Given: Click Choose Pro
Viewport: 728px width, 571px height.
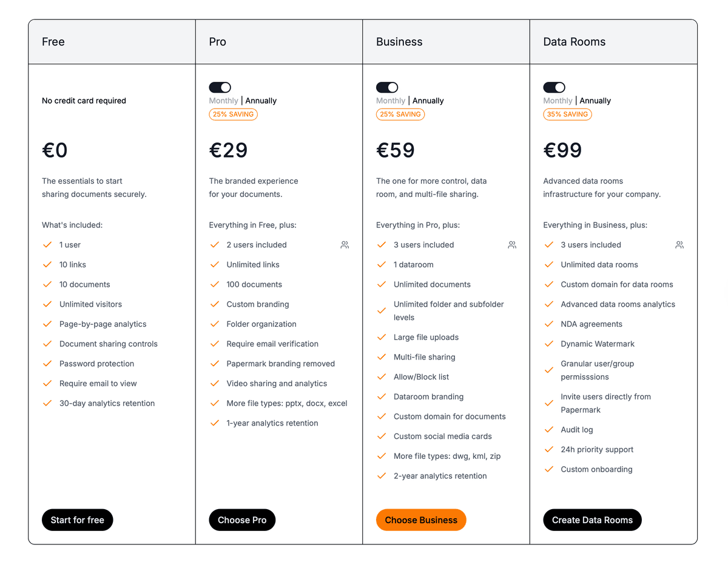Looking at the screenshot, I should (242, 519).
